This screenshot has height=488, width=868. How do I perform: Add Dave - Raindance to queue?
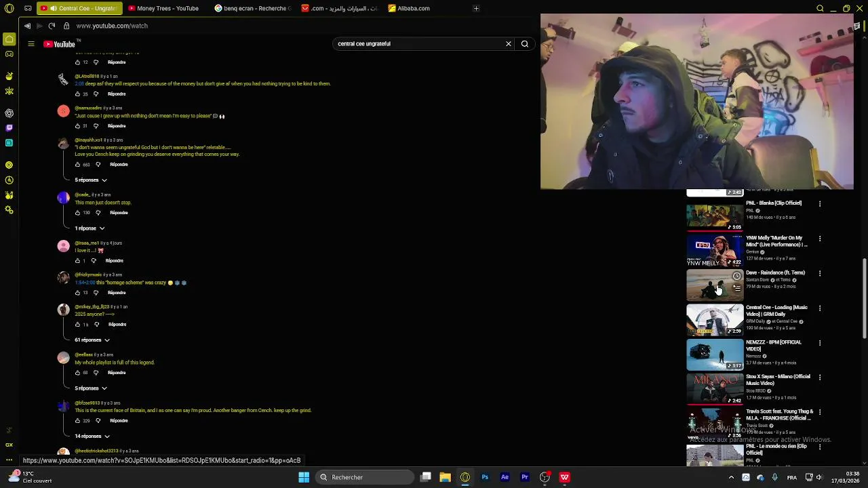click(736, 288)
